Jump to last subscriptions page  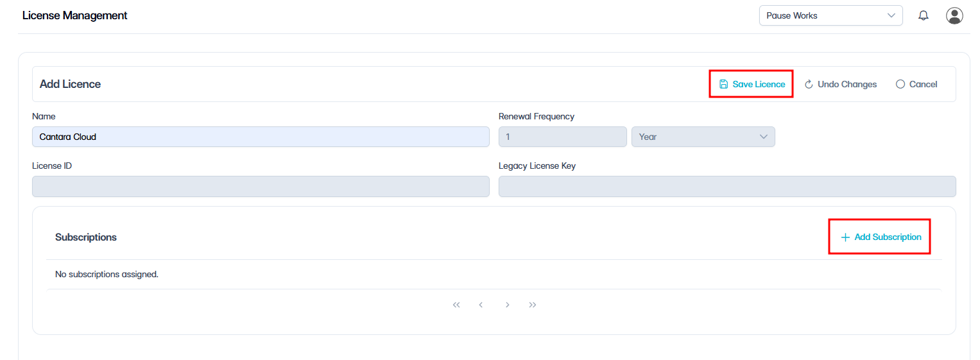tap(533, 305)
